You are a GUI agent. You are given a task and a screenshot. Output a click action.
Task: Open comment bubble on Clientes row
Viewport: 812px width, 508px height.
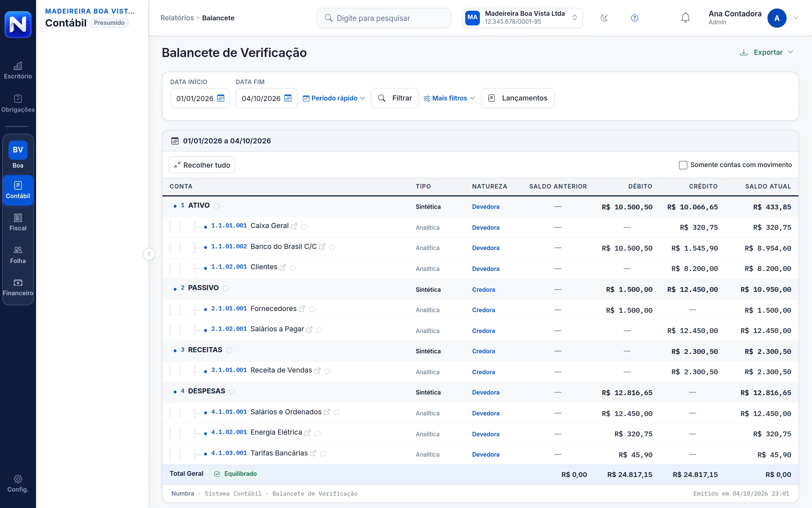click(x=293, y=268)
